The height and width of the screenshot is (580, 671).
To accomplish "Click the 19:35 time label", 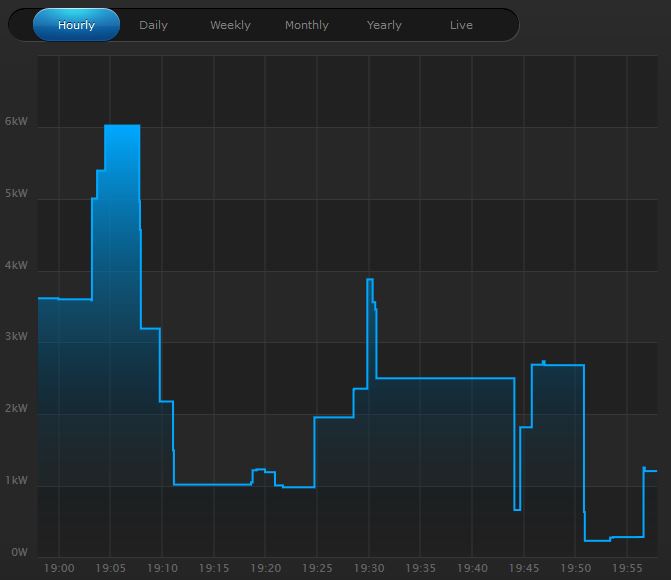I will [420, 568].
